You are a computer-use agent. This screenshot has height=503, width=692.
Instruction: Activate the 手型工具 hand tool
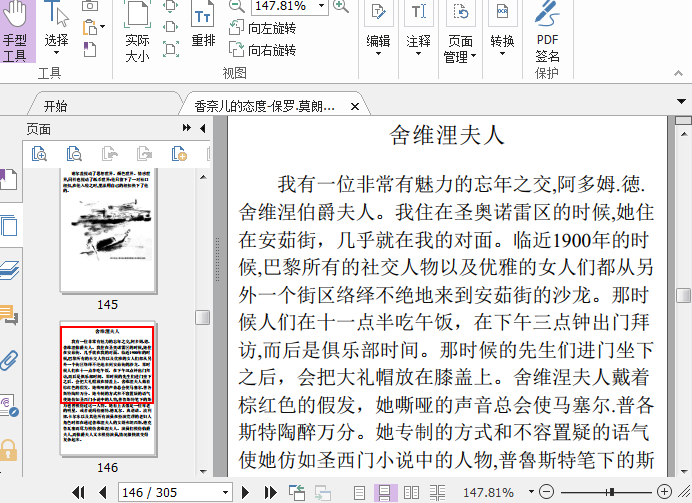pyautogui.click(x=17, y=31)
